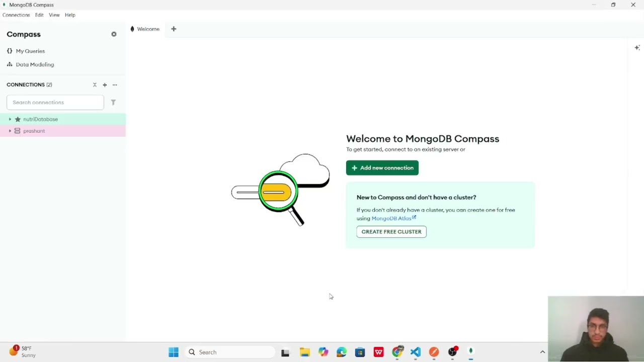Open Task View on taskbar
Image resolution: width=644 pixels, height=362 pixels.
285,352
